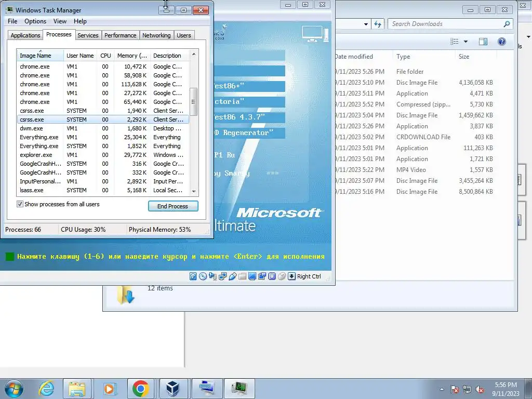Screen dimensions: 532x399
Task: Click optical disc indicator in VirtualBox status bar
Action: pyautogui.click(x=203, y=276)
